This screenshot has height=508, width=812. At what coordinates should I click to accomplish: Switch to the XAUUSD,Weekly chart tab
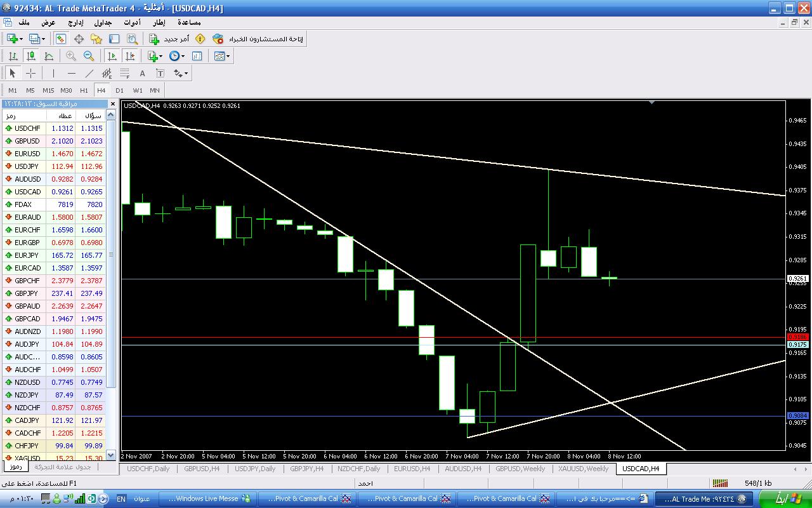[x=583, y=469]
